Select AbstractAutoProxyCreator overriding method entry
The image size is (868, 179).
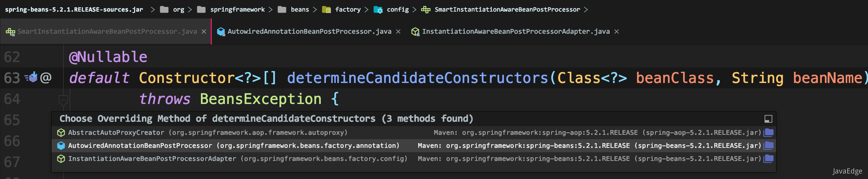(x=414, y=133)
